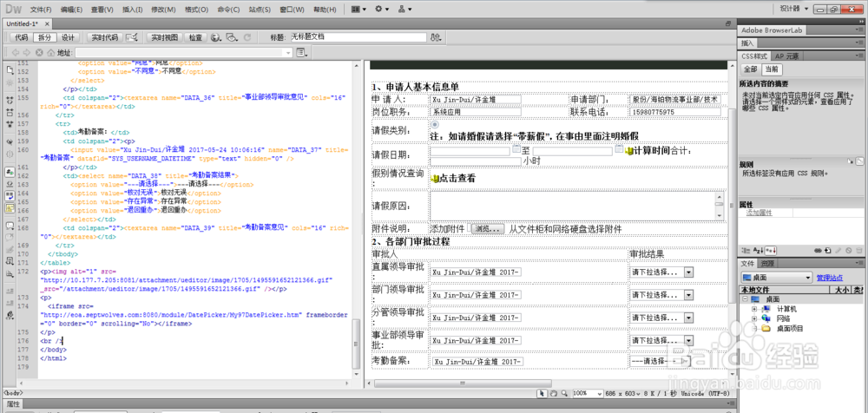
Task: Toggle line numbers icon in coding toolbar
Action: 10,172
